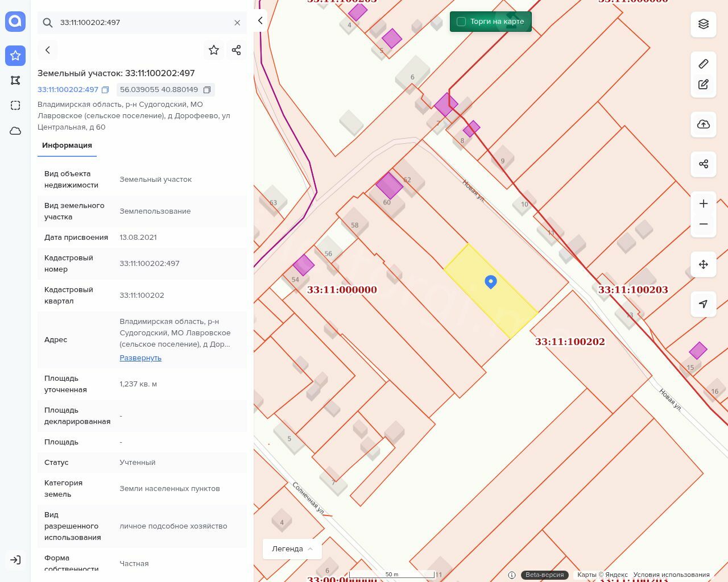728x582 pixels.
Task: Clear the search field text
Action: (x=237, y=23)
